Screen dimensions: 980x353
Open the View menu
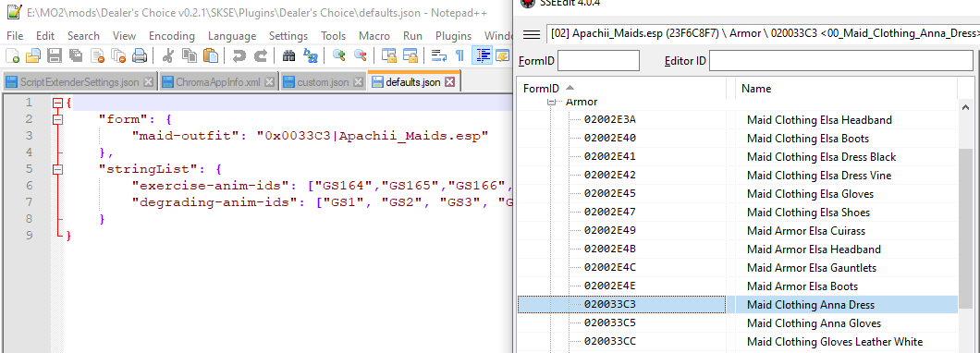coord(125,36)
